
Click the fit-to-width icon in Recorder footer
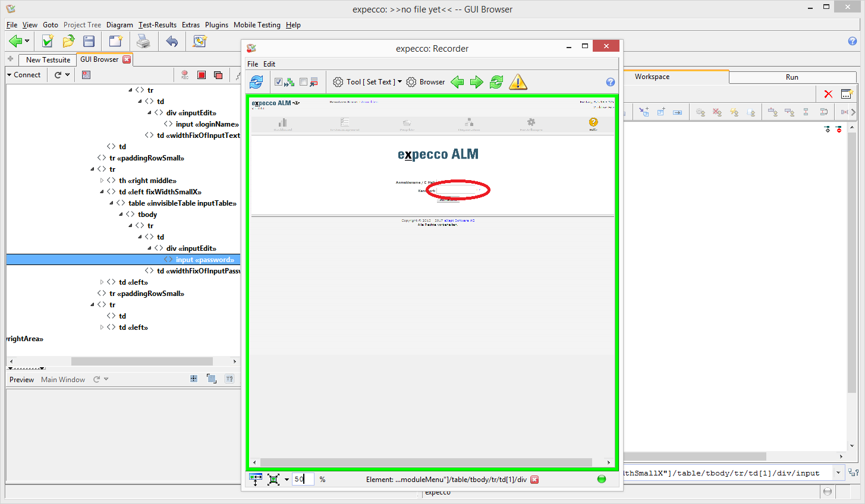[256, 480]
